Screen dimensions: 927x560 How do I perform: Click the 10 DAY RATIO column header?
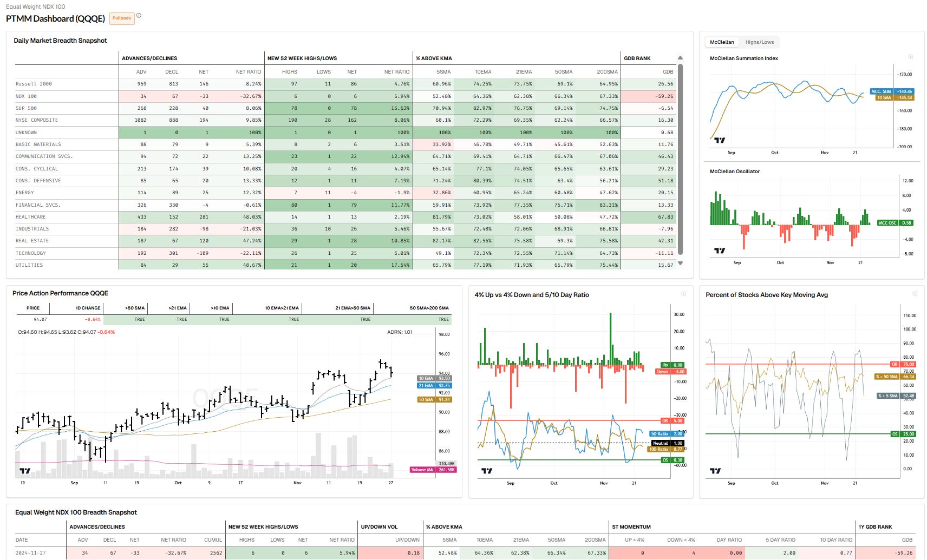point(836,540)
